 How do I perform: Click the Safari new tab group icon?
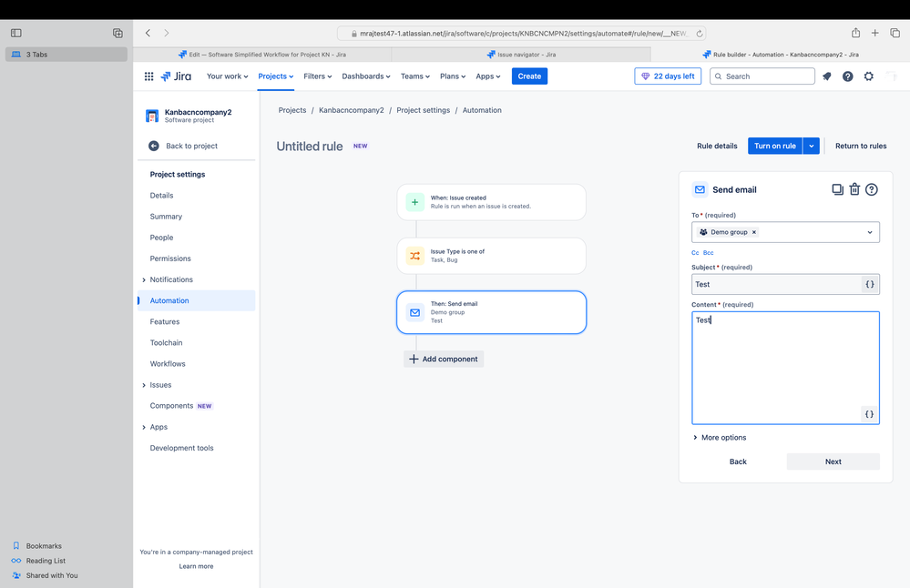118,33
